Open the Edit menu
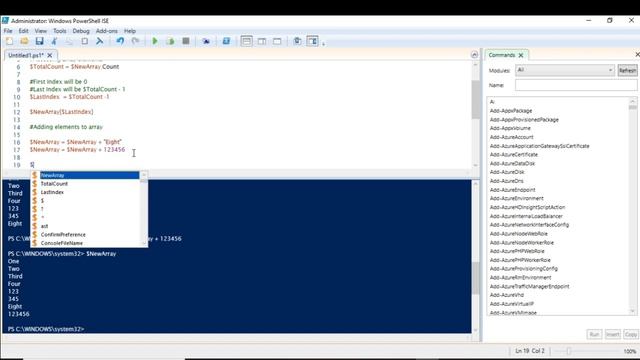This screenshot has height=360, width=640. coord(23,31)
